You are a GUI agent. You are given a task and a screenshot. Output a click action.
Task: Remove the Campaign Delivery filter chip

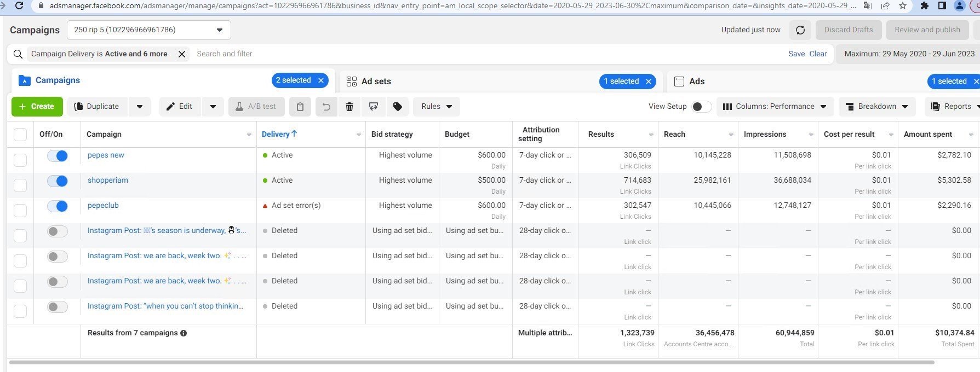(x=182, y=54)
